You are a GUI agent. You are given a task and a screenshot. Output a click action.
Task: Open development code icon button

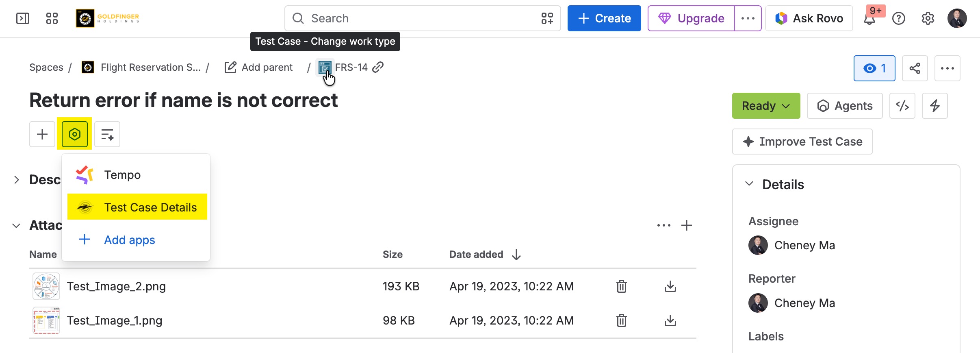pos(902,106)
